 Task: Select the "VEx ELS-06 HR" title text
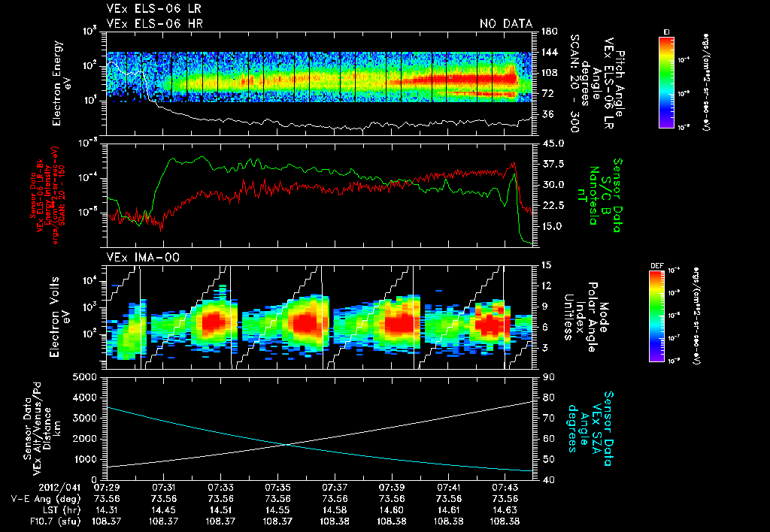tap(155, 23)
